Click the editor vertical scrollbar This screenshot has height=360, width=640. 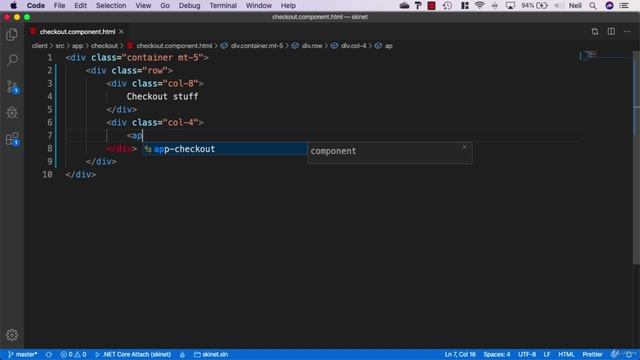pyautogui.click(x=636, y=157)
